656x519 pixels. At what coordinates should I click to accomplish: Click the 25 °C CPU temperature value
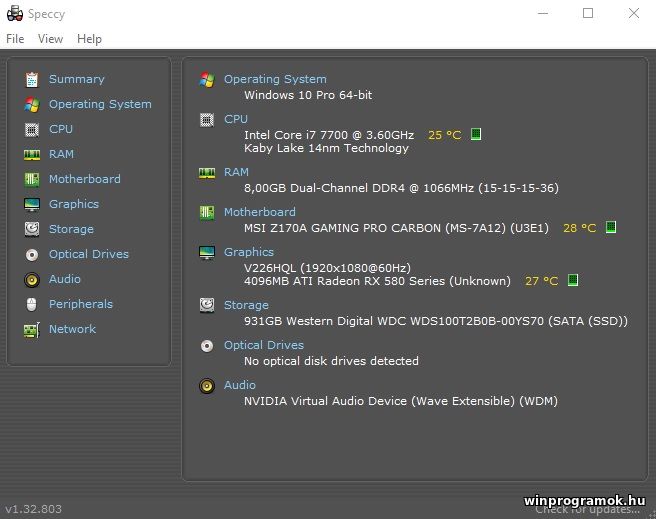click(x=444, y=135)
